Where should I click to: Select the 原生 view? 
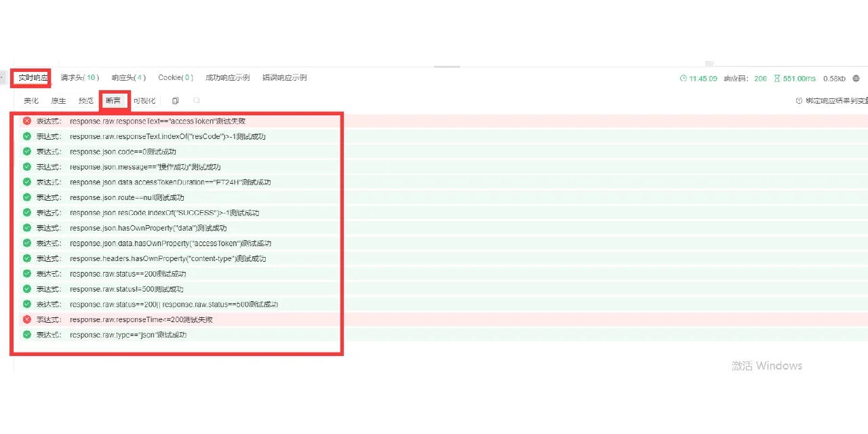click(58, 101)
